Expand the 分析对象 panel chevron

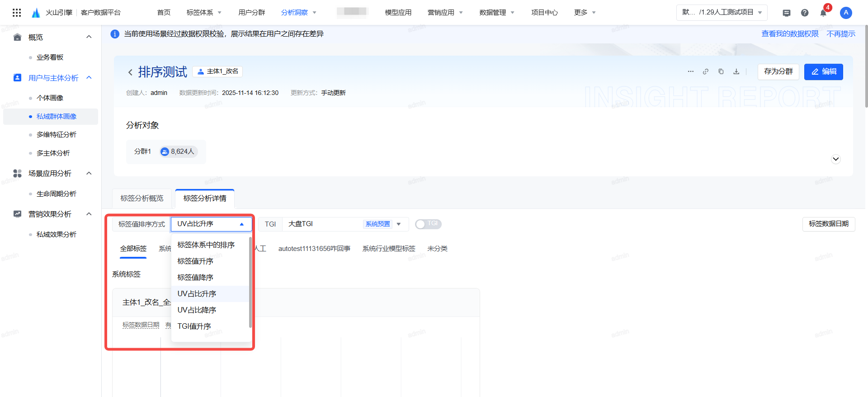point(836,159)
